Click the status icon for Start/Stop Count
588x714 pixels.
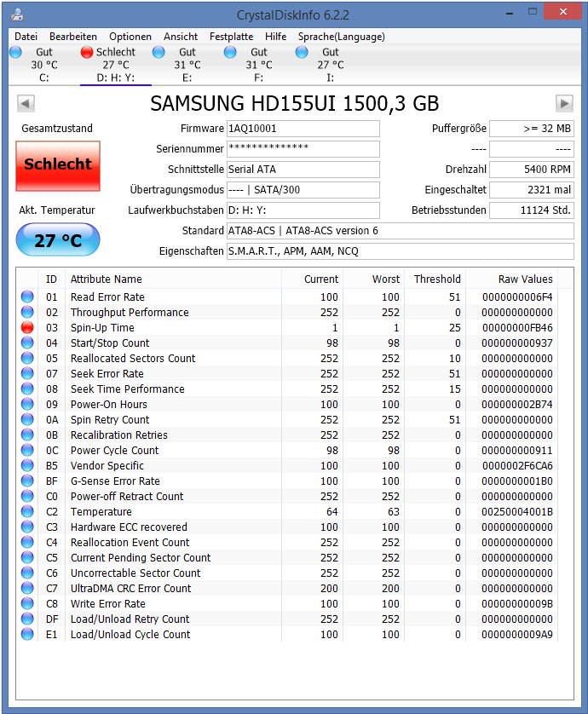27,343
